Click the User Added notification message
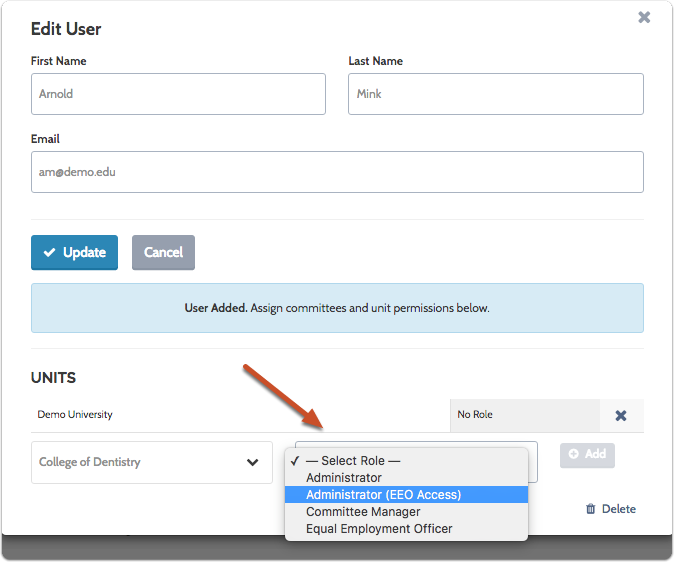The width and height of the screenshot is (674, 562). tap(337, 308)
